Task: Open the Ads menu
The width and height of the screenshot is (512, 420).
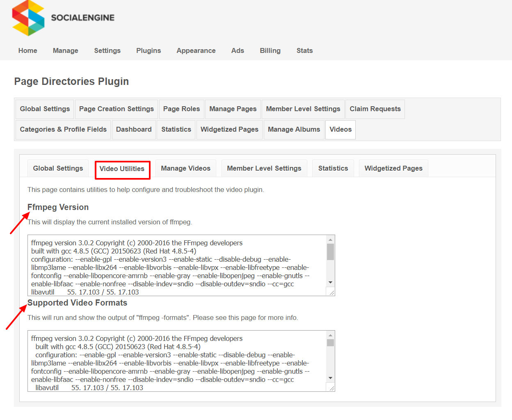Action: pyautogui.click(x=238, y=50)
